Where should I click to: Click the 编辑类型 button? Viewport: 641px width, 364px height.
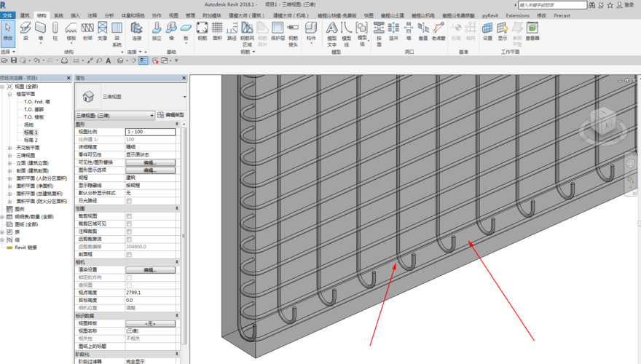point(171,115)
